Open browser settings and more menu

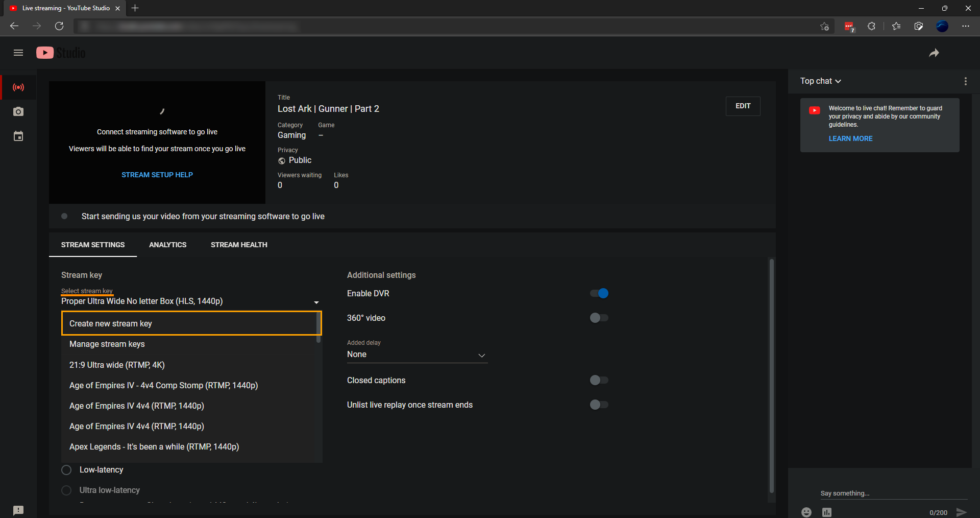966,26
